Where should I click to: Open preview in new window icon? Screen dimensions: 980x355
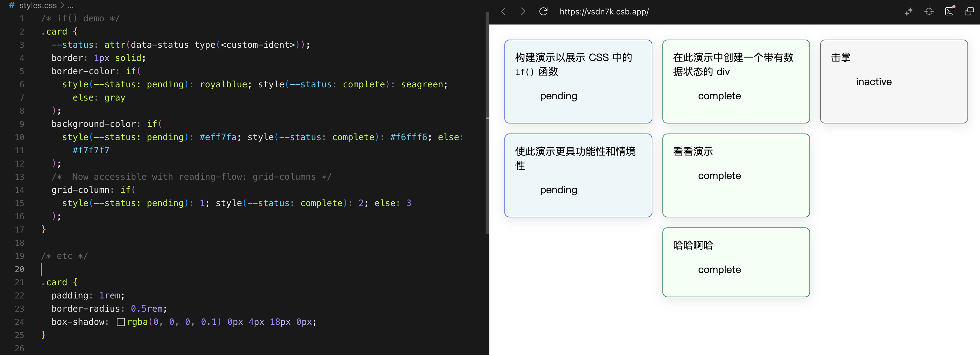pos(969,11)
